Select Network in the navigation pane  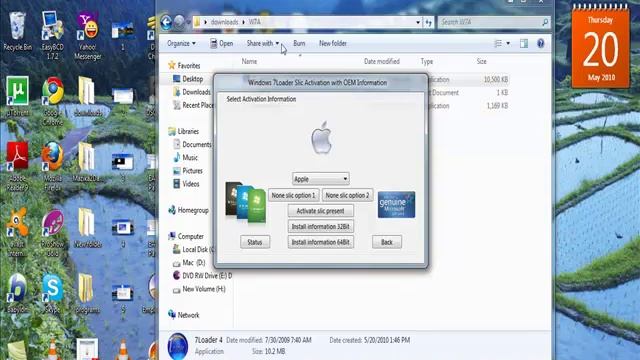pyautogui.click(x=184, y=315)
